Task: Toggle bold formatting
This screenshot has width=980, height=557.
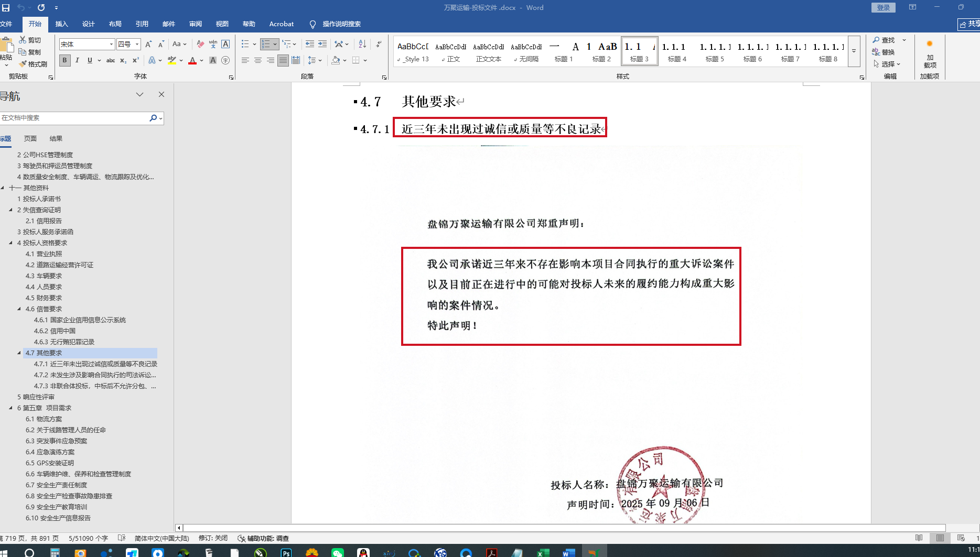Action: point(64,61)
